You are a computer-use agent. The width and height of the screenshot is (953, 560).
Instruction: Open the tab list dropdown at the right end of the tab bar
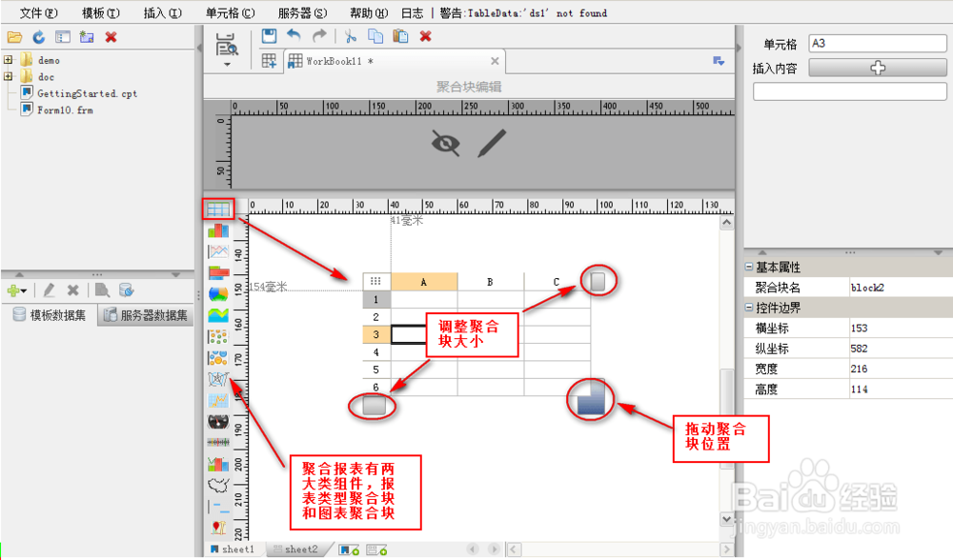719,61
